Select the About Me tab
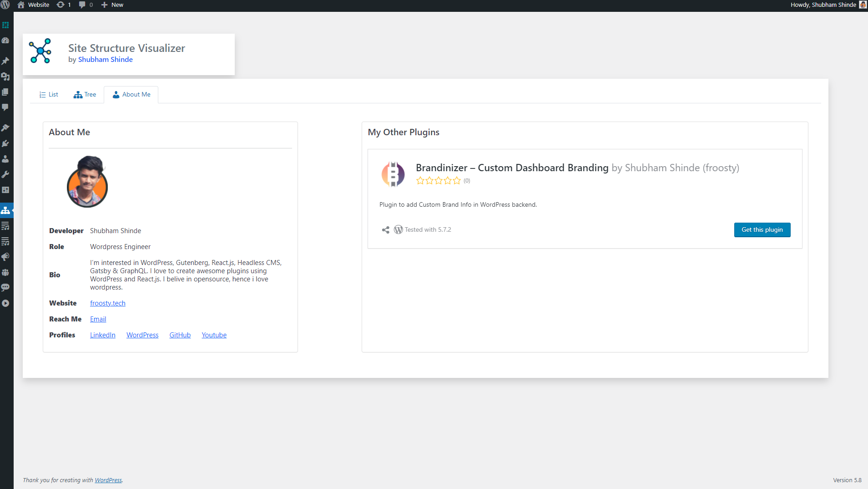The height and width of the screenshot is (489, 868). coord(131,95)
